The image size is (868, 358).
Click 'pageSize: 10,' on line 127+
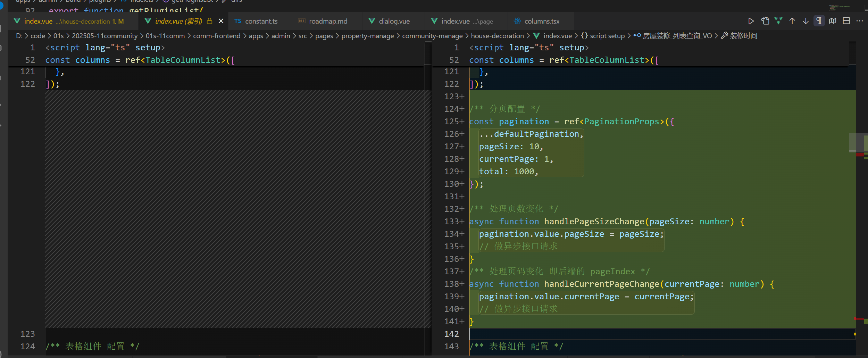511,146
